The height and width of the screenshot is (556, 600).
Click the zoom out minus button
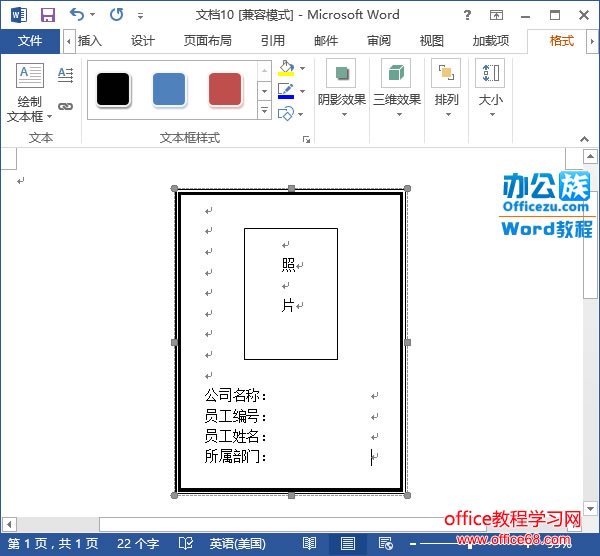click(x=413, y=544)
